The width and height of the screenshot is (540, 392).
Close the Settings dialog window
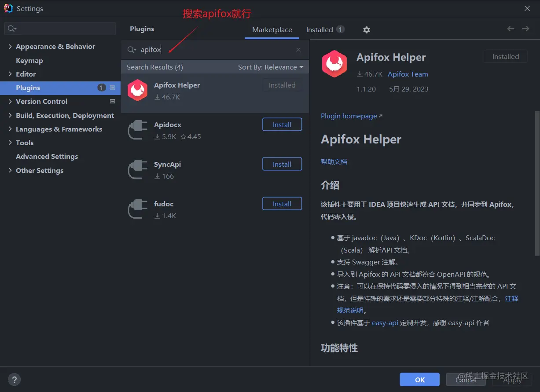pos(527,8)
